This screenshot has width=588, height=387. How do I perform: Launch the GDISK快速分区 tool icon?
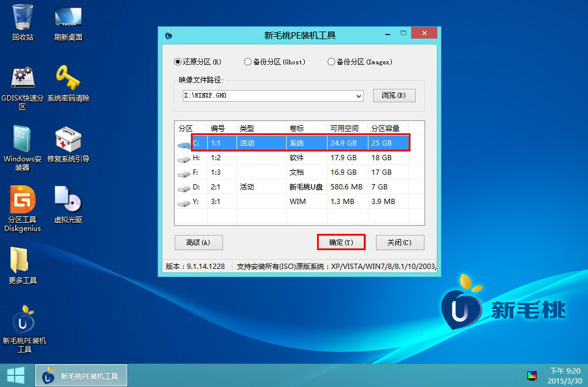pyautogui.click(x=23, y=79)
